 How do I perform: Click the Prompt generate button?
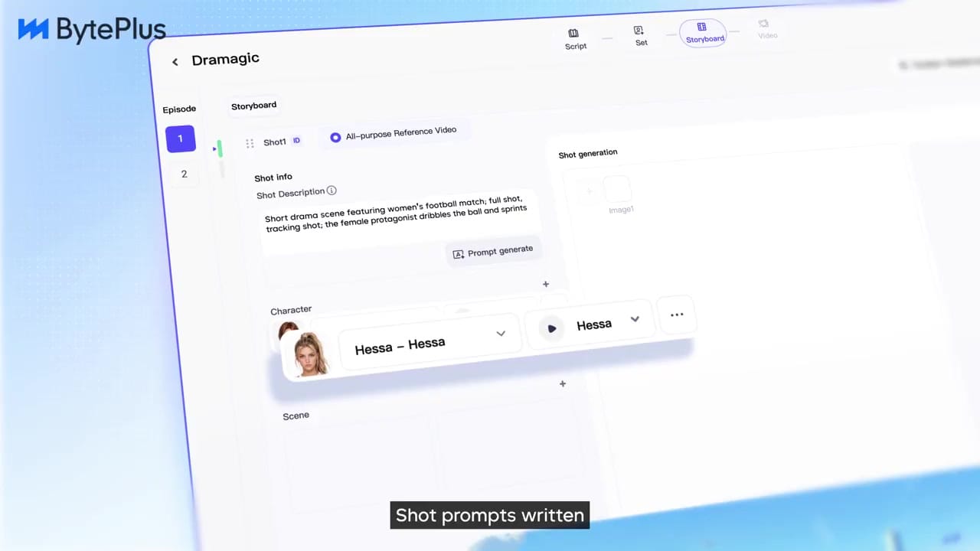coord(492,252)
